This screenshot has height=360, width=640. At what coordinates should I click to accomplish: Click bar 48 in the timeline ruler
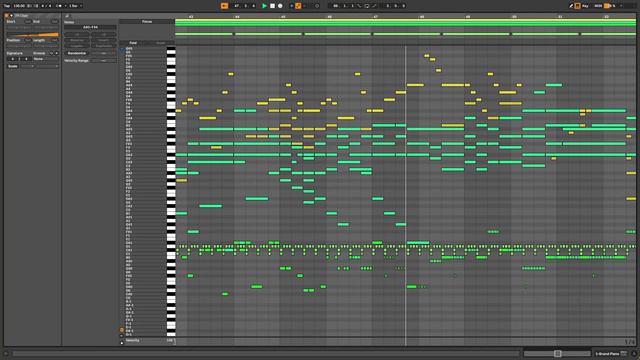point(422,17)
